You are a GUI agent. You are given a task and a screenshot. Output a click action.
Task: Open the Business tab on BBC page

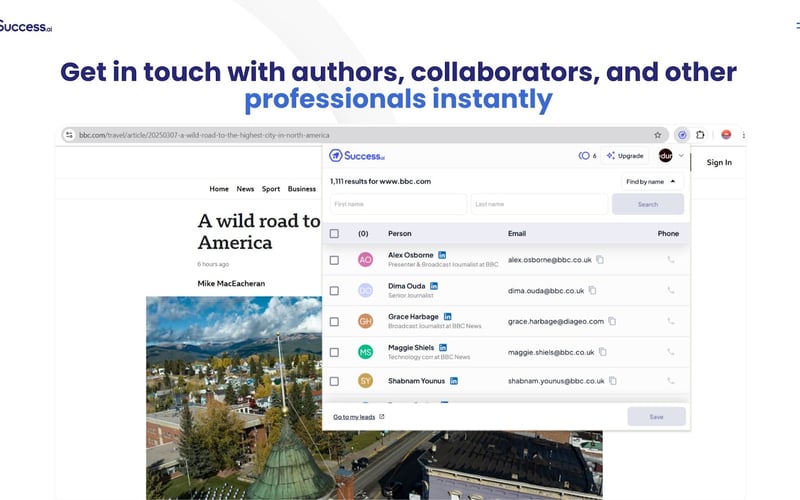pos(302,189)
